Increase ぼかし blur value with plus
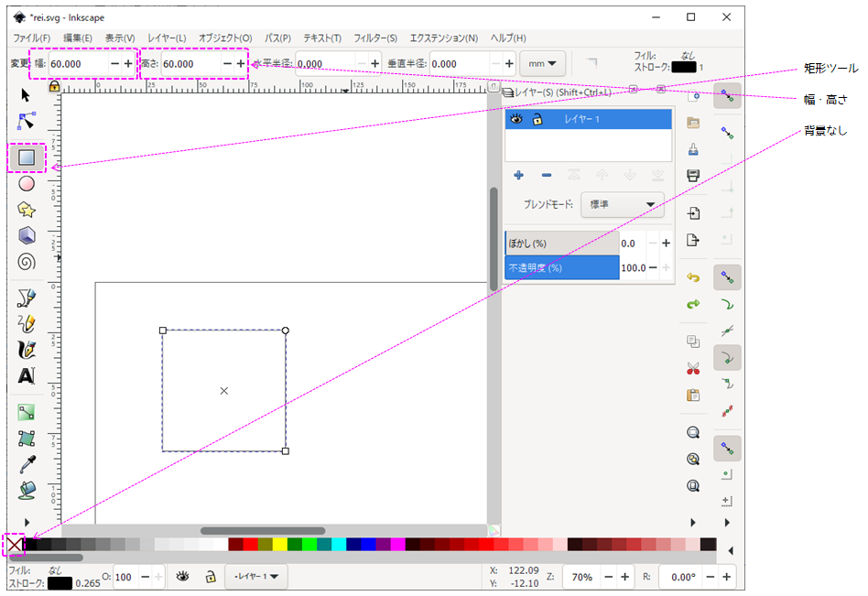The width and height of the screenshot is (868, 596). click(x=666, y=243)
